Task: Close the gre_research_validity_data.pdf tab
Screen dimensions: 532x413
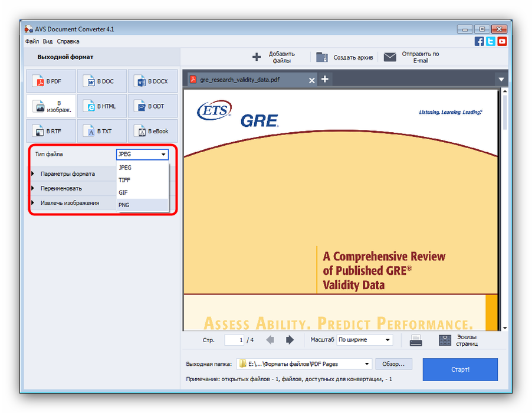Action: click(312, 79)
